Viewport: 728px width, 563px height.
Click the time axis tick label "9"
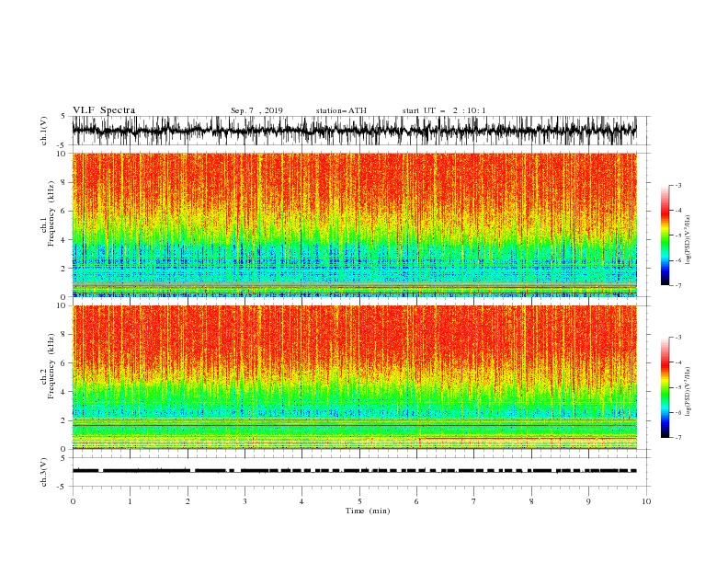click(x=588, y=501)
